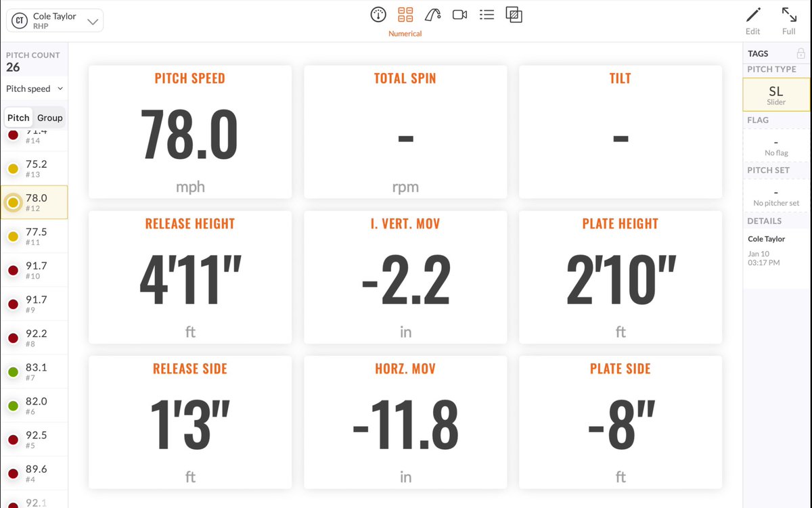Viewport: 812px width, 508px height.
Task: Assign a pitch set in No pitcher set
Action: pyautogui.click(x=776, y=196)
